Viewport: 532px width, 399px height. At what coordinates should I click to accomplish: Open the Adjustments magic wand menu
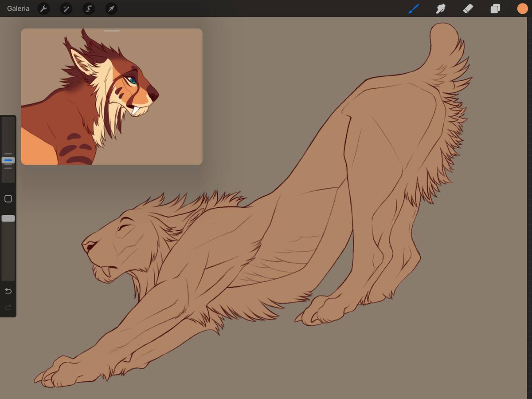(x=66, y=8)
